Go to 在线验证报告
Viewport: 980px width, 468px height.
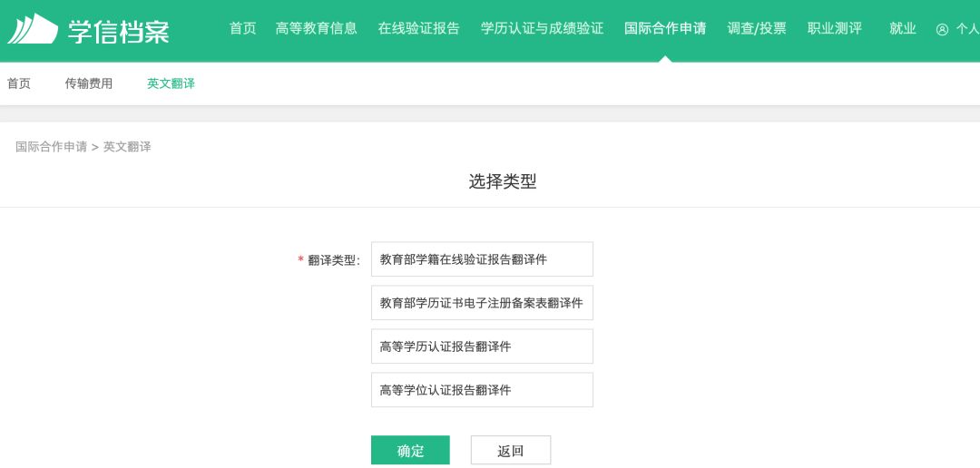[418, 28]
